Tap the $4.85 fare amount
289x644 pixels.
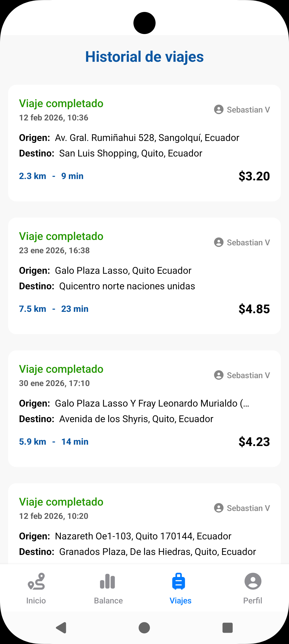(254, 309)
